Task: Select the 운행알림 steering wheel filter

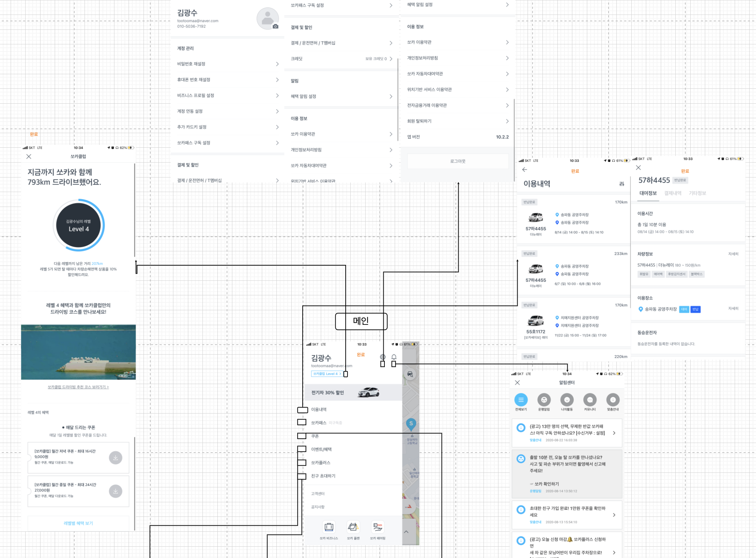Action: point(544,400)
